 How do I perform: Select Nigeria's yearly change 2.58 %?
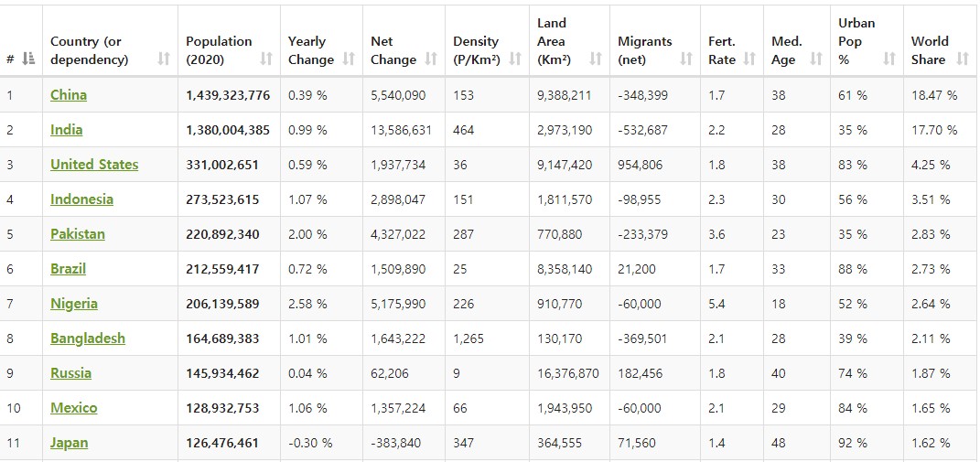coord(307,304)
